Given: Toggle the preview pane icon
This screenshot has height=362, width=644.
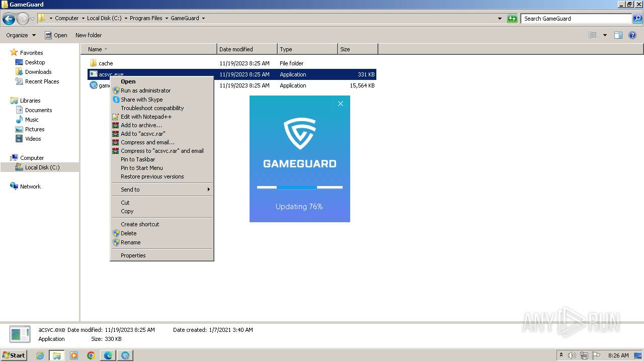Looking at the screenshot, I should (618, 35).
